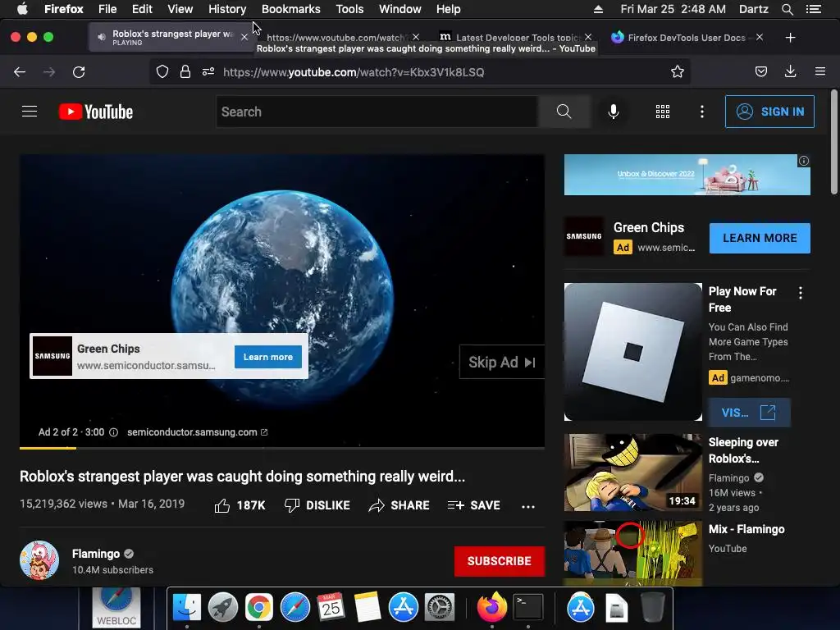The height and width of the screenshot is (630, 840).
Task: Open Notes from the Dock
Action: pos(367,608)
